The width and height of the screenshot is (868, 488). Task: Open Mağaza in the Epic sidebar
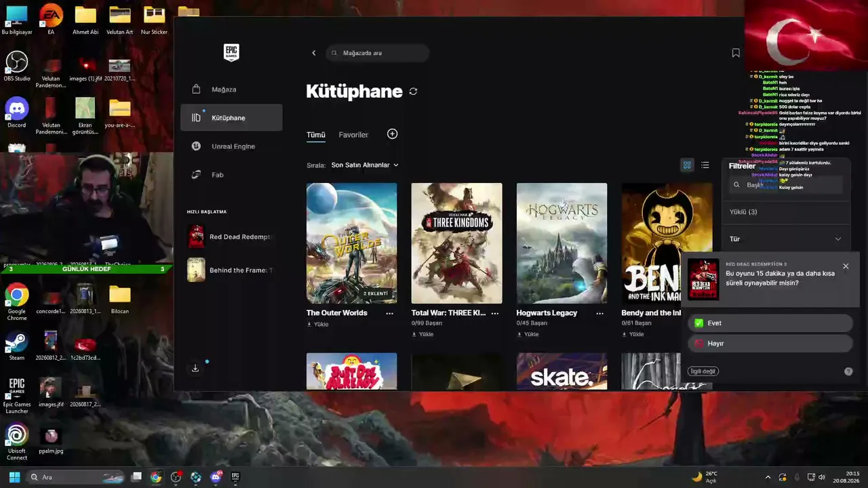pyautogui.click(x=231, y=89)
